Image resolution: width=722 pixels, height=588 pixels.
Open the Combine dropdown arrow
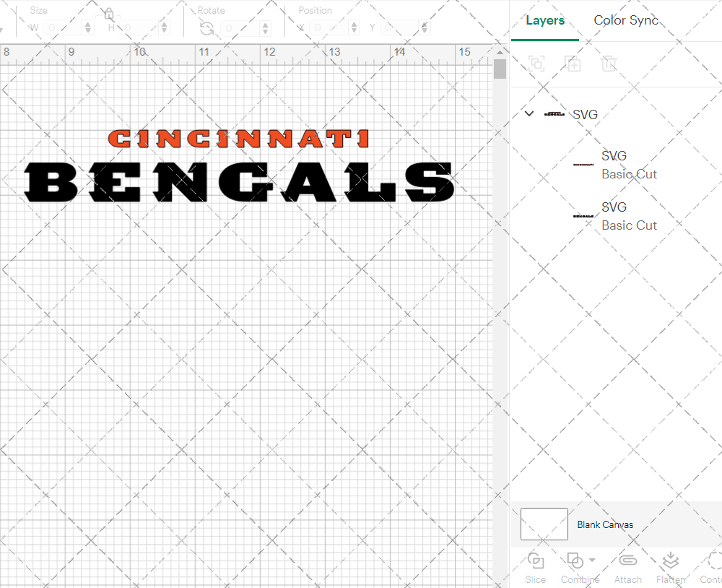[592, 561]
